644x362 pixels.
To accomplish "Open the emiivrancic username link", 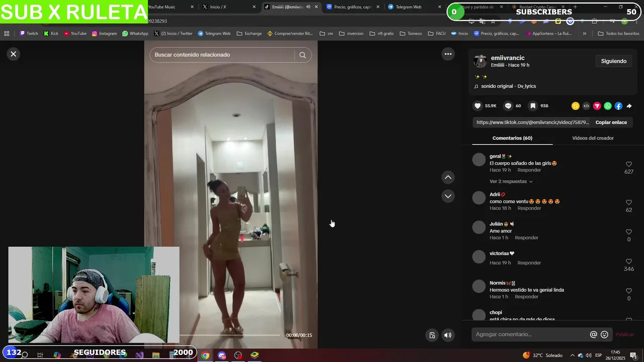I will tap(508, 58).
